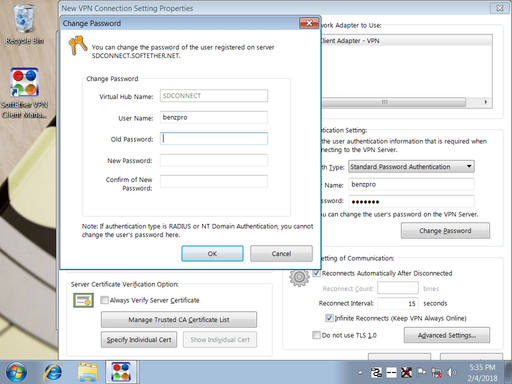The width and height of the screenshot is (512, 384).
Task: Click the Change Password button in properties window
Action: click(445, 231)
